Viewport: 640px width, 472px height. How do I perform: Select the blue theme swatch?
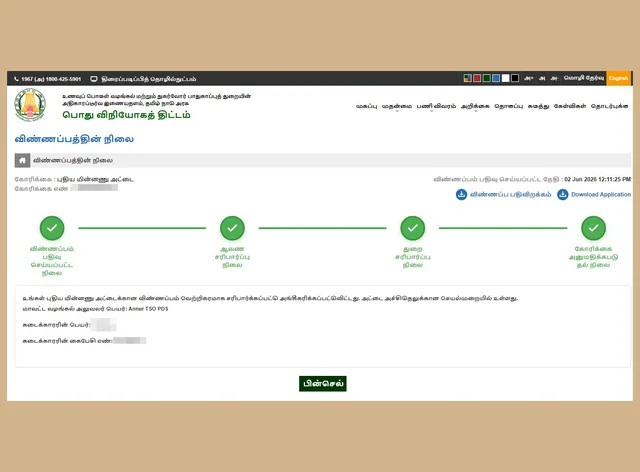point(496,78)
